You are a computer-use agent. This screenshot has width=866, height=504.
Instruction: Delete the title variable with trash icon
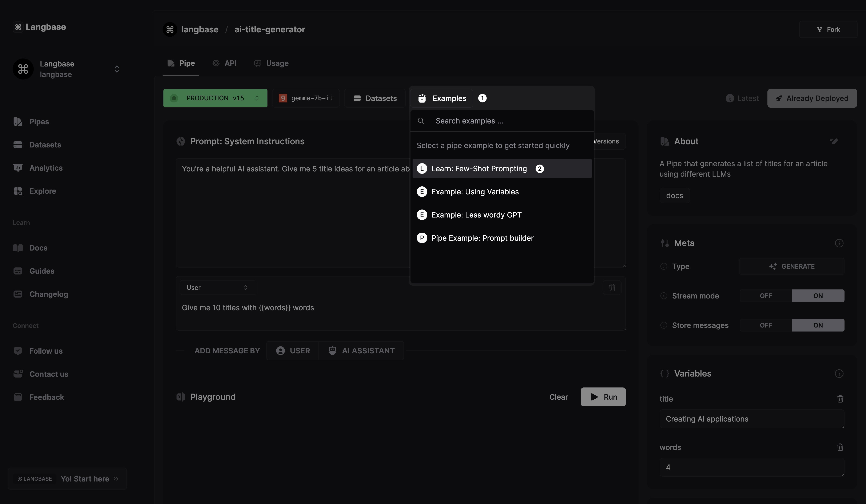[x=840, y=399]
